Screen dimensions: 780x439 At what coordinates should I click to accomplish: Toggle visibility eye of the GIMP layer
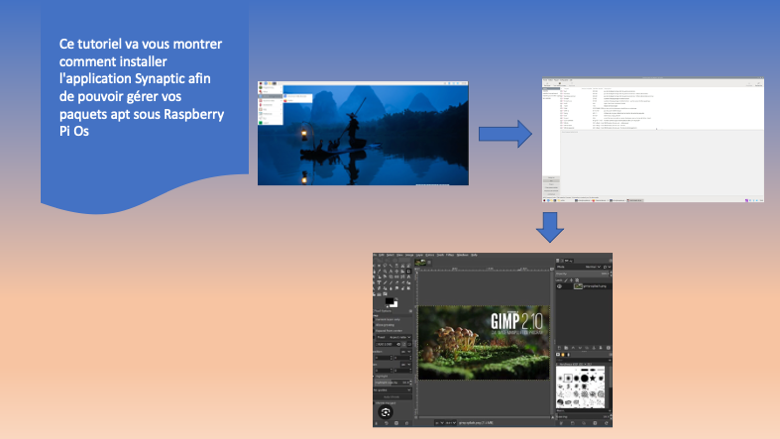coord(561,285)
